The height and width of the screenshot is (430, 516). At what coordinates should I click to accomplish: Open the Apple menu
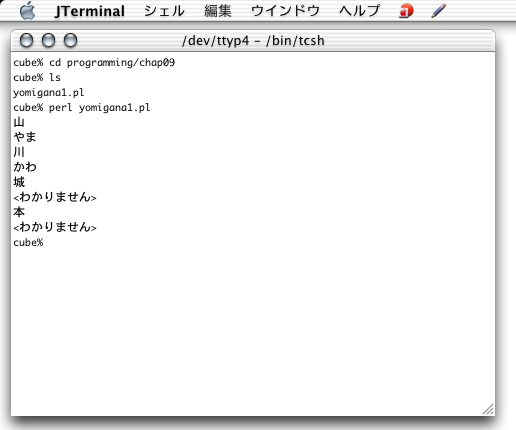pyautogui.click(x=27, y=11)
